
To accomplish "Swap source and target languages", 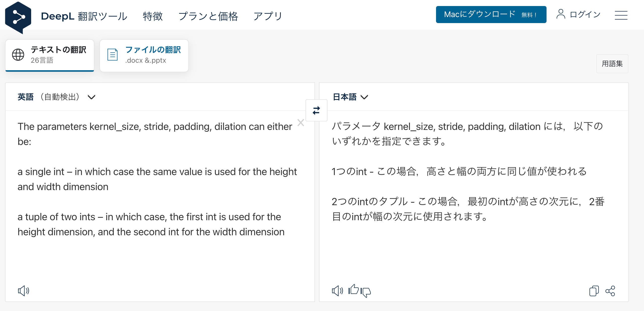I will [316, 110].
